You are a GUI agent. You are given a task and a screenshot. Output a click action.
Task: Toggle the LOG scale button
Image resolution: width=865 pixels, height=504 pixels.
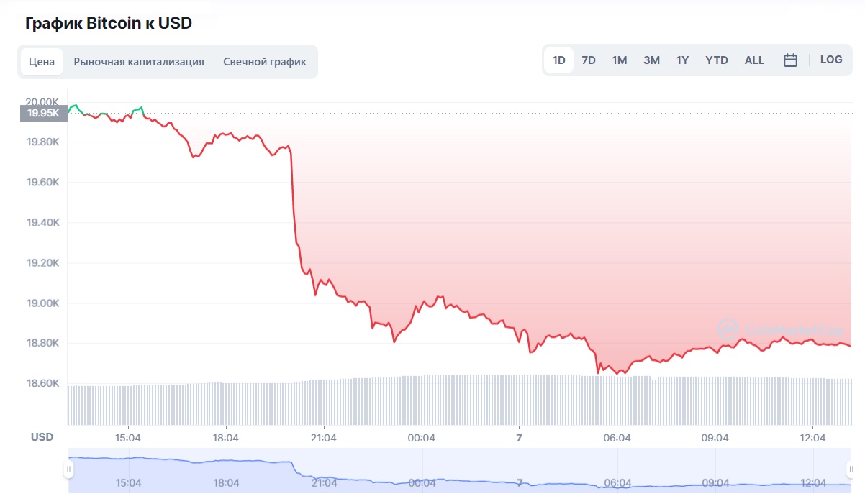point(831,60)
